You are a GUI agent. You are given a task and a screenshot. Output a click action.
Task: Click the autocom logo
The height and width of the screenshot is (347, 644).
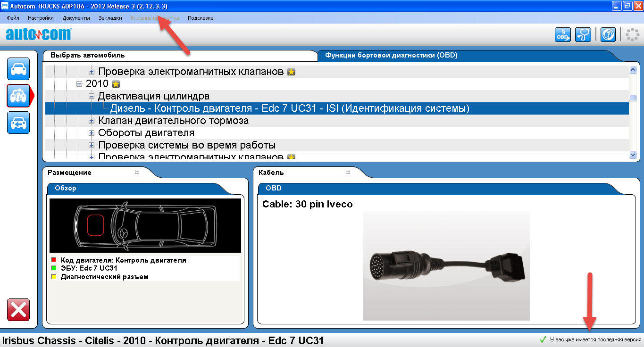[39, 34]
